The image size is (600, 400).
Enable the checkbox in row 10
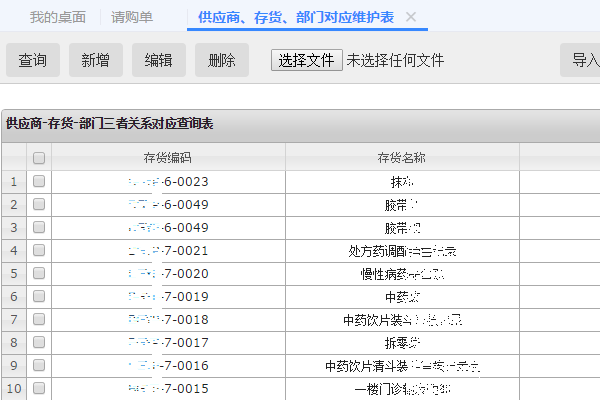[x=39, y=388]
